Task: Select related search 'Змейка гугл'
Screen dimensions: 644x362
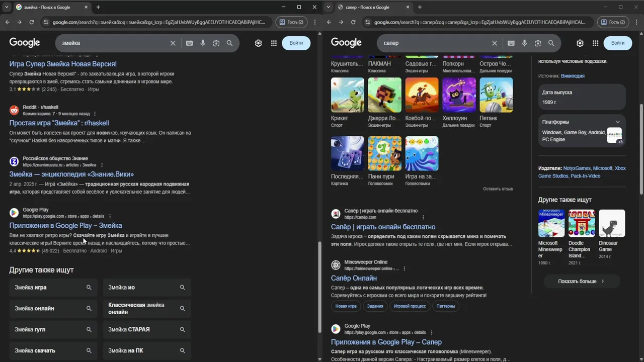Action: pyautogui.click(x=53, y=330)
